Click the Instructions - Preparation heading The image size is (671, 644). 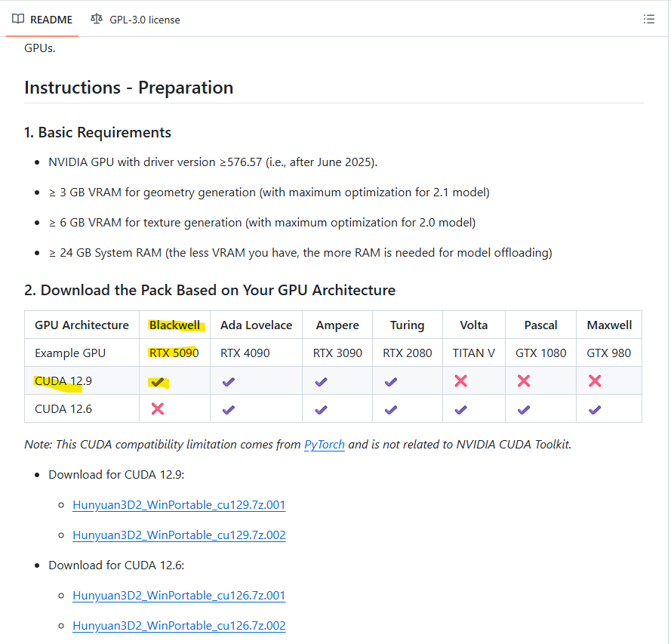pyautogui.click(x=128, y=88)
